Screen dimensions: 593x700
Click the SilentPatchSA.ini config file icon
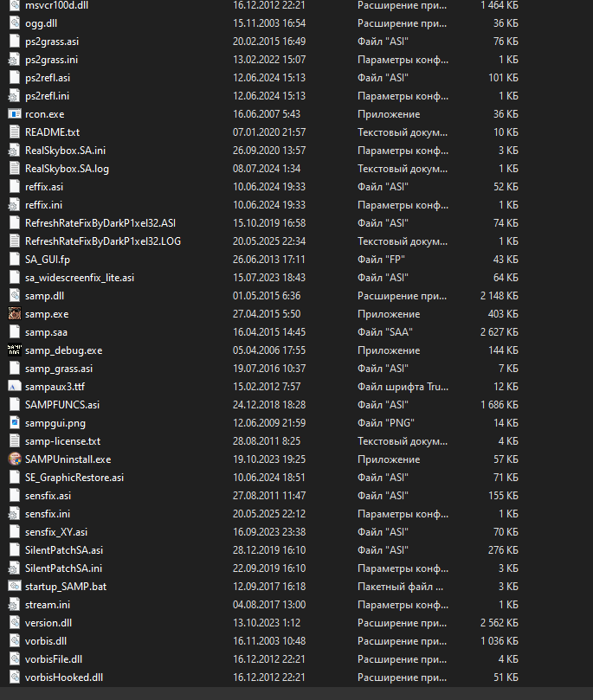click(14, 568)
